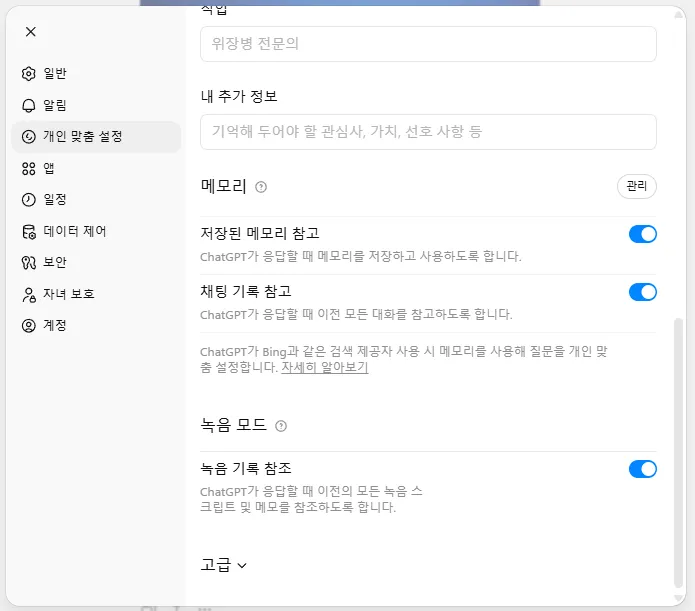Open the 자세히 알아보기 link
The image size is (695, 611).
click(x=324, y=368)
